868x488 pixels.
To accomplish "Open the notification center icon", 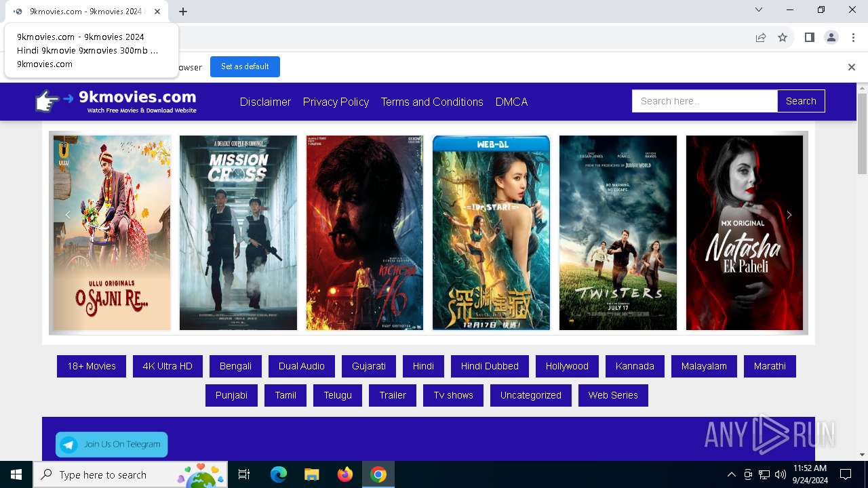I will pos(846,474).
